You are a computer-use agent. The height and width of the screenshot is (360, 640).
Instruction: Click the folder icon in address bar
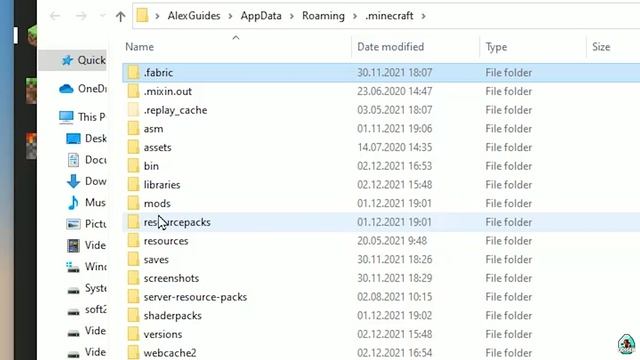coord(142,16)
